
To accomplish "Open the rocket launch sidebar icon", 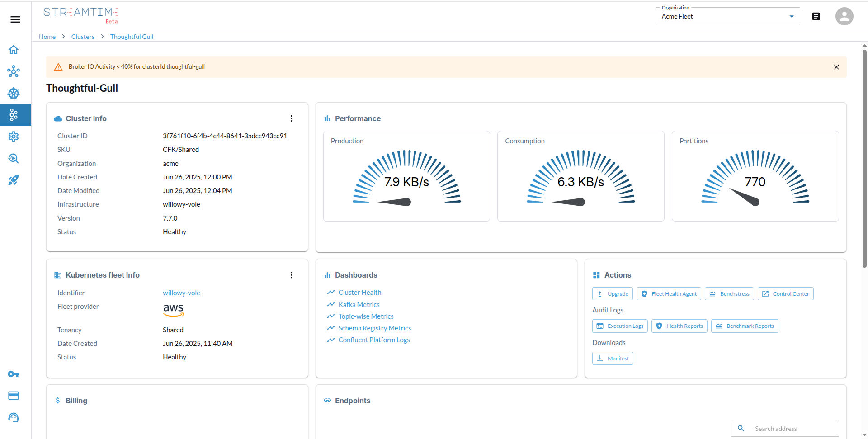I will coord(14,180).
